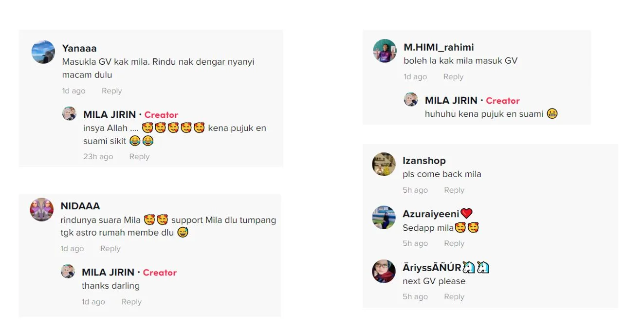Reply to MILA JIRIN's 23h ago comment
The image size is (644, 330).
click(x=139, y=157)
